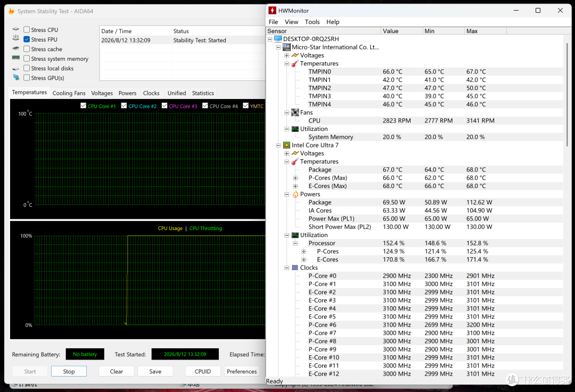Click the Clear button

116,371
